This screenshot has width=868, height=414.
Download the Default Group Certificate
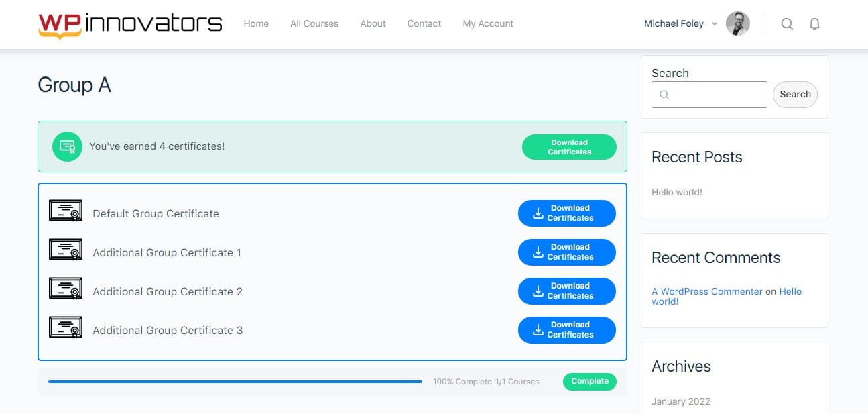[x=567, y=213]
